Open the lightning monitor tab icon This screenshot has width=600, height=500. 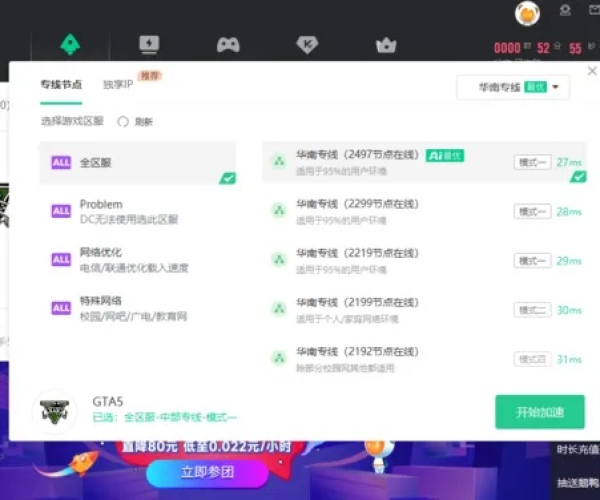coord(149,44)
